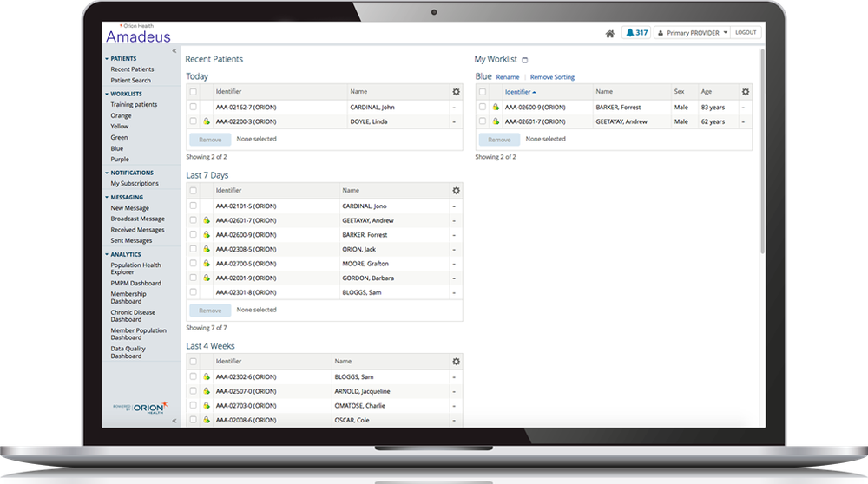Screen dimensions: 868x484
Task: Click patient icon beside GEETAYAY in Last 7 Days
Action: tap(207, 220)
